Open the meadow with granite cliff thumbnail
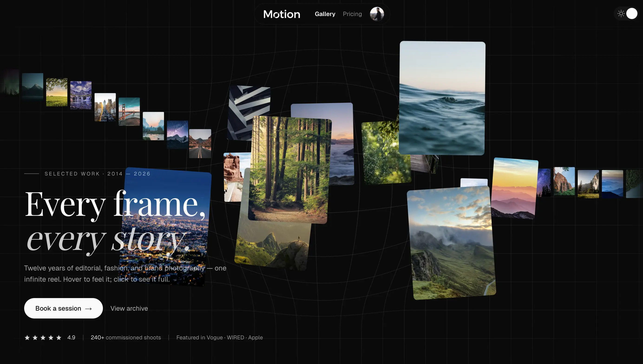643x364 pixels. (x=588, y=184)
